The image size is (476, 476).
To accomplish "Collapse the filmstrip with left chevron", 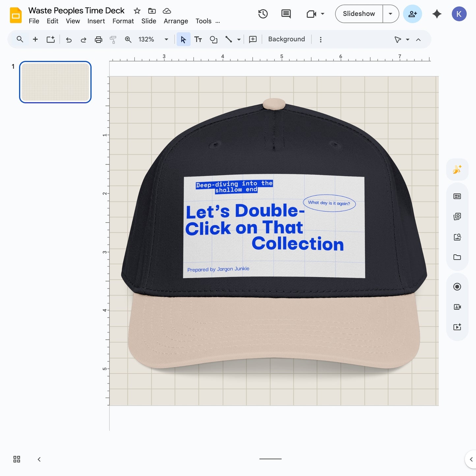I will [39, 459].
